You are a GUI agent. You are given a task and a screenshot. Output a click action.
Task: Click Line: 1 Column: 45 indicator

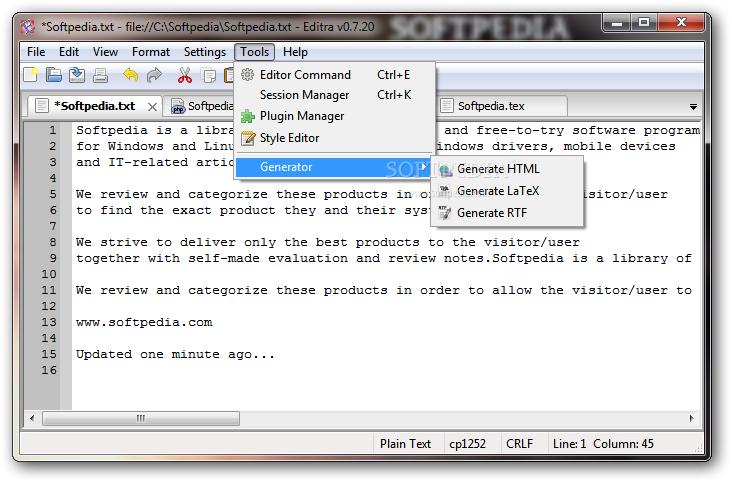[603, 444]
